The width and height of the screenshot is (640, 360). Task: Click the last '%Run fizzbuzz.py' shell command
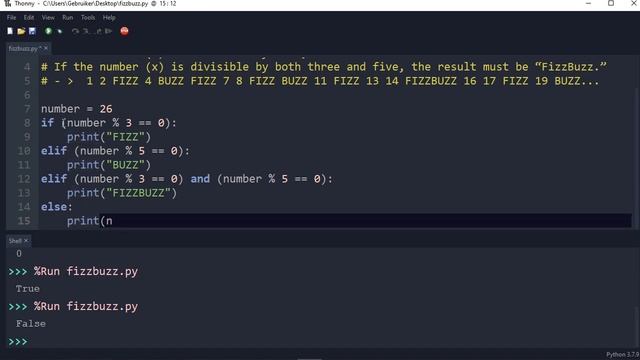click(86, 306)
